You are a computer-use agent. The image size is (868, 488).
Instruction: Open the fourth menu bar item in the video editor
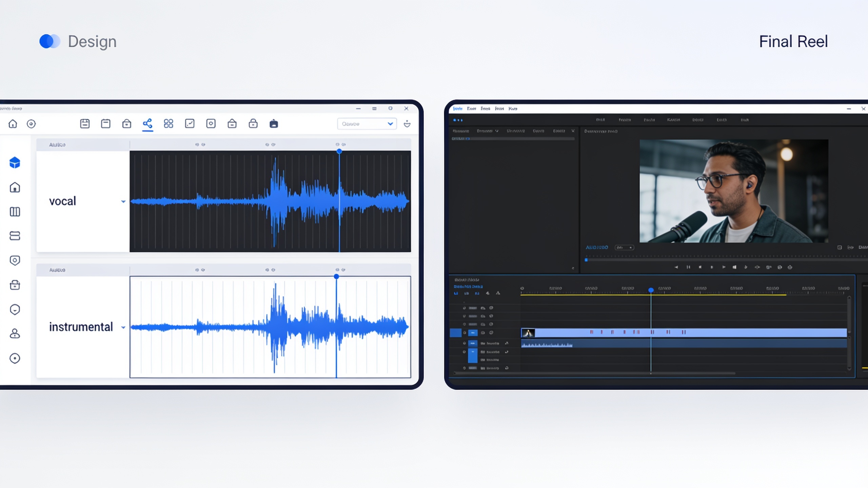pos(499,109)
